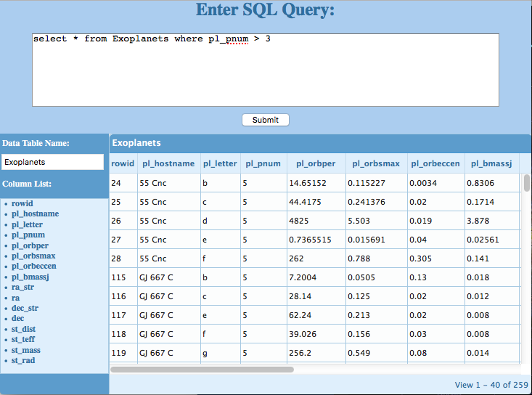
Task: Select st_teff in the Column List
Action: [x=23, y=339]
